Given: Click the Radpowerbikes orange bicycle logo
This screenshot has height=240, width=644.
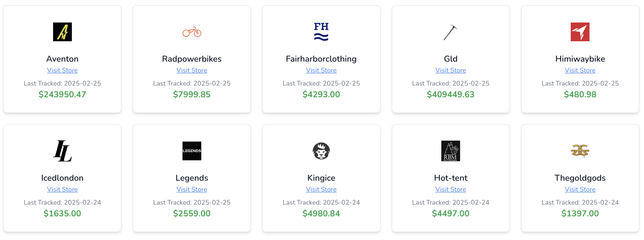Looking at the screenshot, I should 191,32.
